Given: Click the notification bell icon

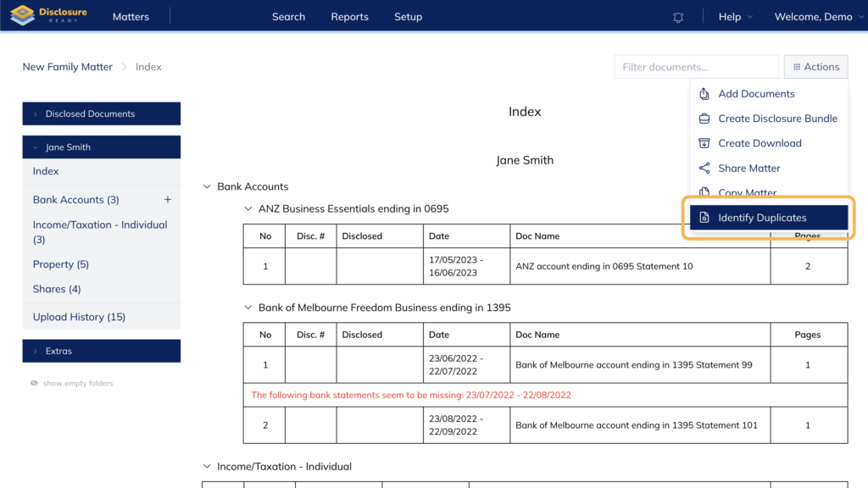Looking at the screenshot, I should [x=678, y=17].
